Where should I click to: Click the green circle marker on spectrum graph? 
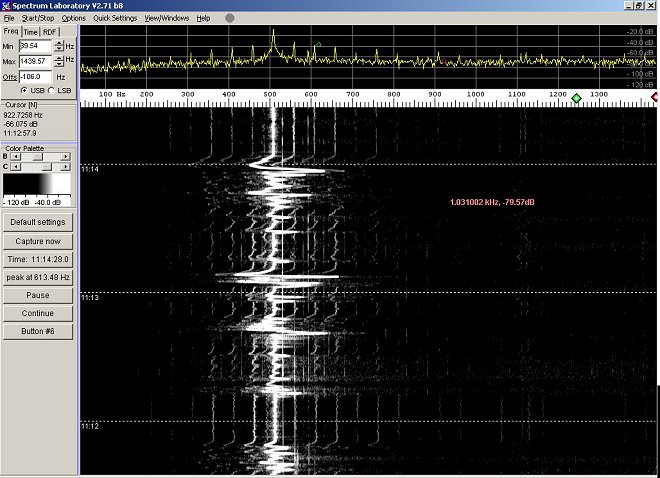pos(318,44)
